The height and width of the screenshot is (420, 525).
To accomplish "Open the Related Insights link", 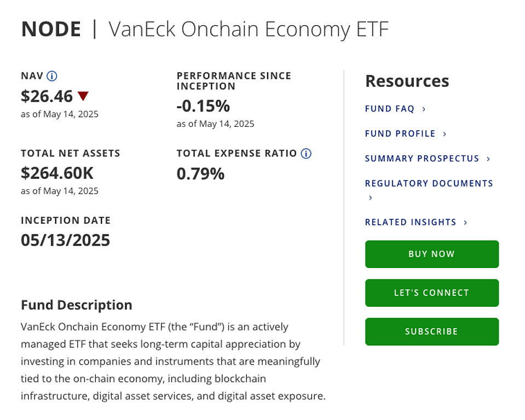I will point(411,222).
